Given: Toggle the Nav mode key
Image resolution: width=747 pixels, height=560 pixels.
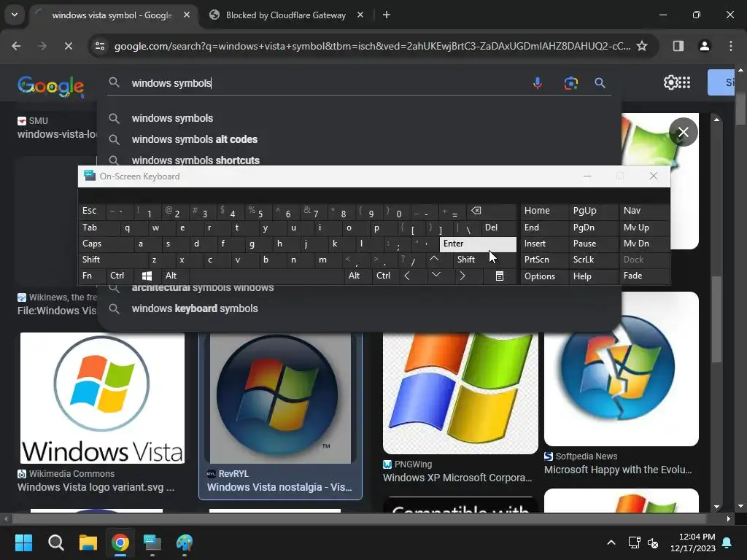Looking at the screenshot, I should pyautogui.click(x=644, y=211).
